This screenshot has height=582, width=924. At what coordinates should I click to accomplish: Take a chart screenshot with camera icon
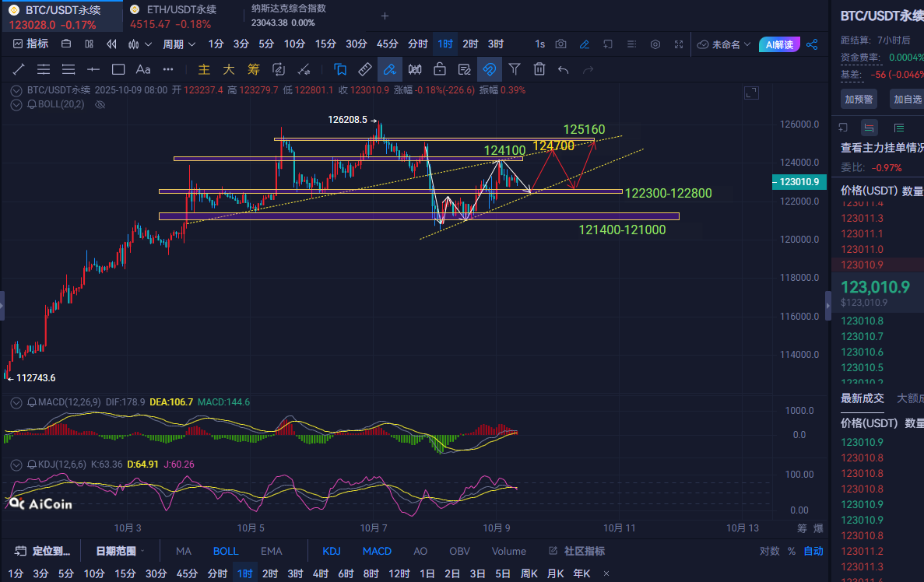tap(561, 44)
